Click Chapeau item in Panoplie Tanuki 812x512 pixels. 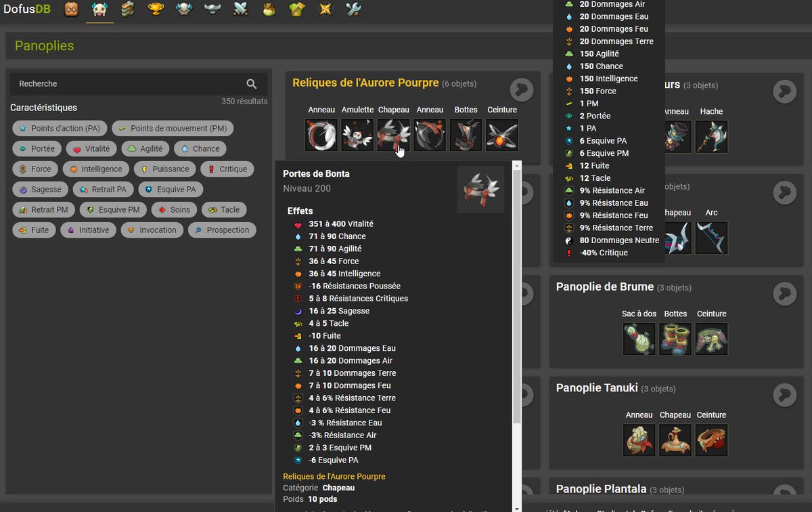click(x=675, y=440)
